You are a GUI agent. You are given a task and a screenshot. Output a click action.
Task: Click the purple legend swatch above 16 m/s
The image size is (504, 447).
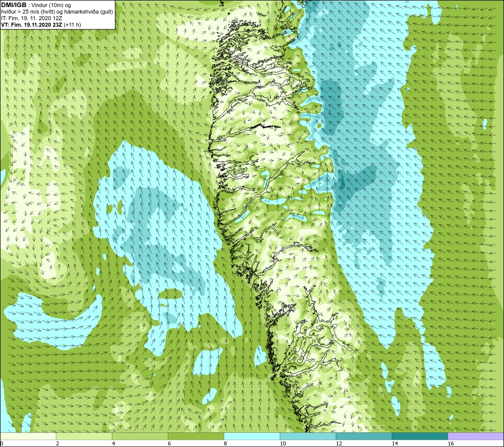(476, 436)
